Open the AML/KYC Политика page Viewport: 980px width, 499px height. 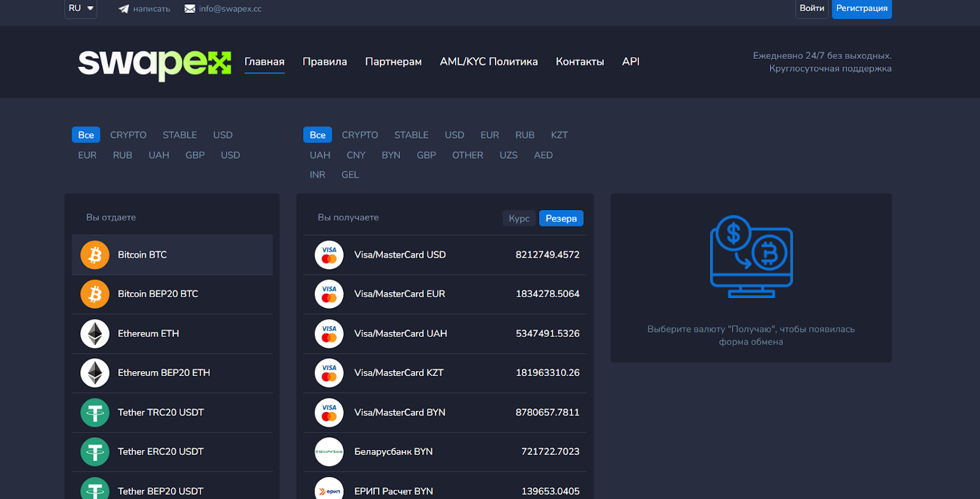click(489, 62)
